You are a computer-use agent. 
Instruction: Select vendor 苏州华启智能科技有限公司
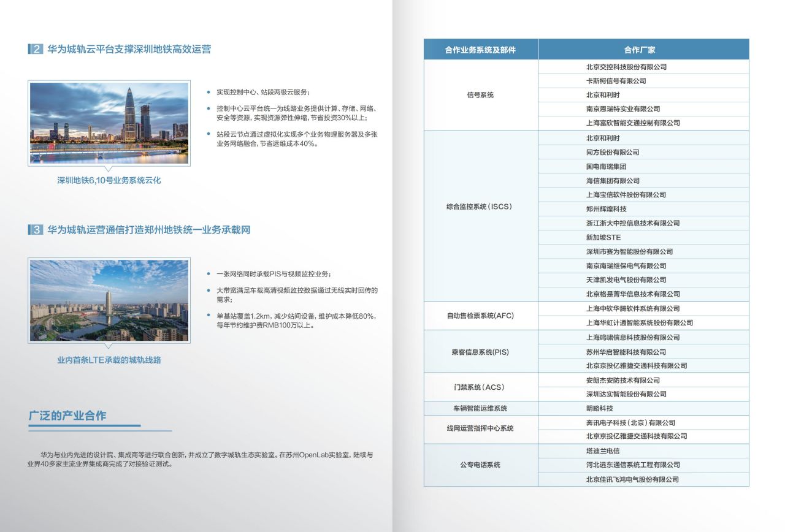pyautogui.click(x=626, y=352)
